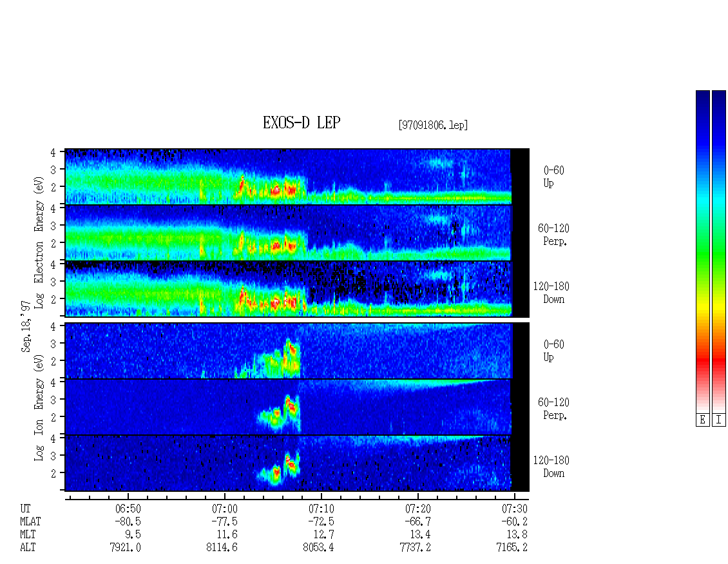Click the MLT row label
This screenshot has height=564, width=728.
(28, 534)
